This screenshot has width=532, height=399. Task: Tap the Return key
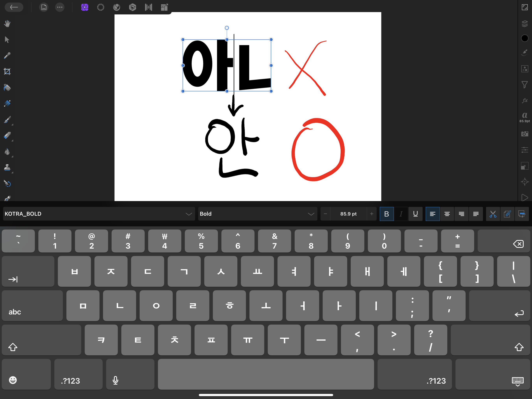(499, 306)
